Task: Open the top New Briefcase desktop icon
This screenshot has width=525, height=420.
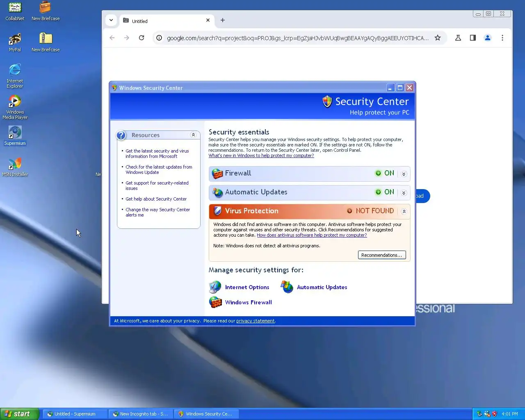Action: tap(46, 11)
